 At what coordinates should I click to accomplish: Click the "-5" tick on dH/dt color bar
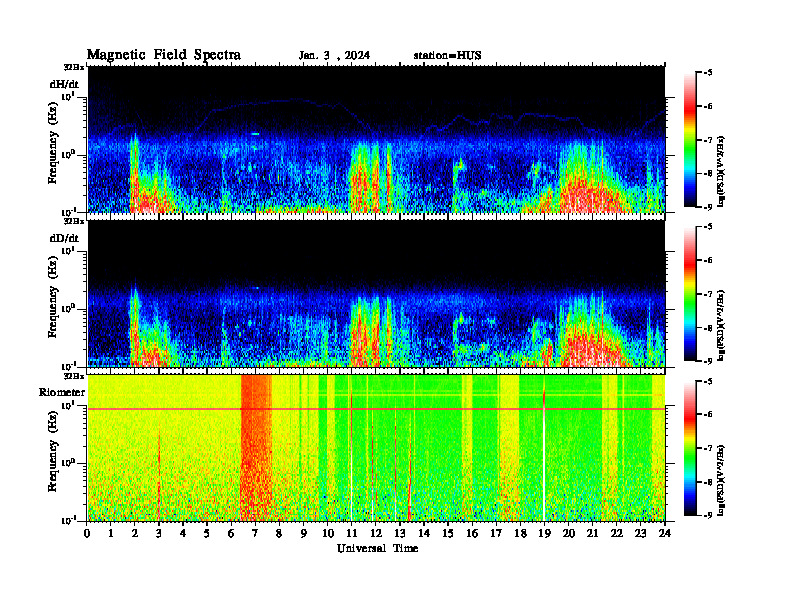[x=708, y=73]
